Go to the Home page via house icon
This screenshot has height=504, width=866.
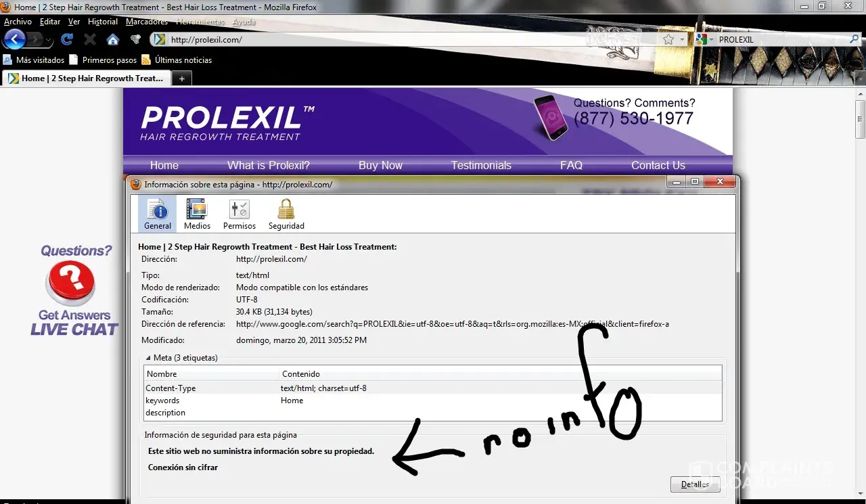click(x=113, y=40)
